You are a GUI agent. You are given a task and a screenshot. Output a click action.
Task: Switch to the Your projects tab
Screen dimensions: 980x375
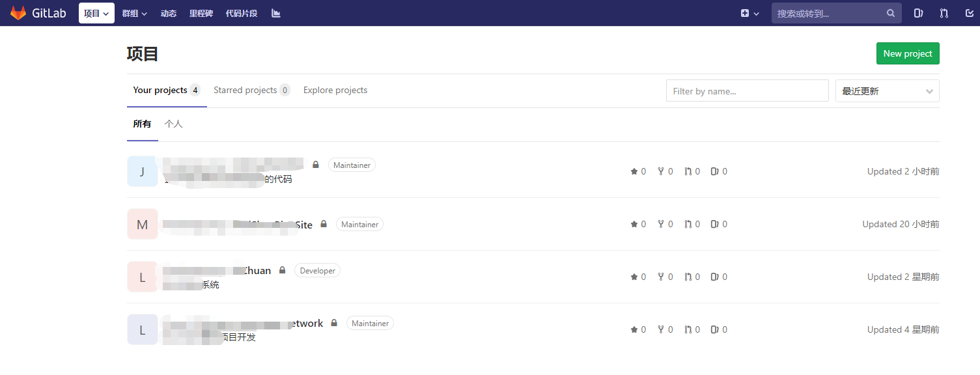click(167, 90)
